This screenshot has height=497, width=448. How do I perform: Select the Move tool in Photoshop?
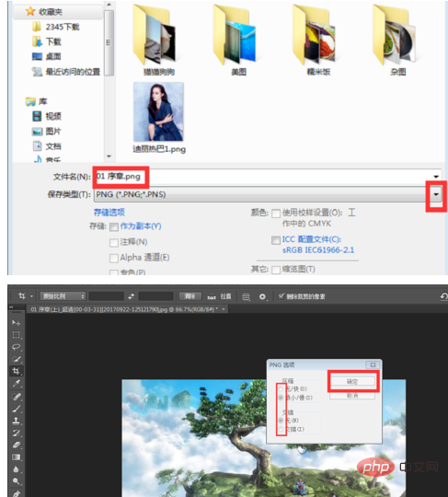point(16,323)
